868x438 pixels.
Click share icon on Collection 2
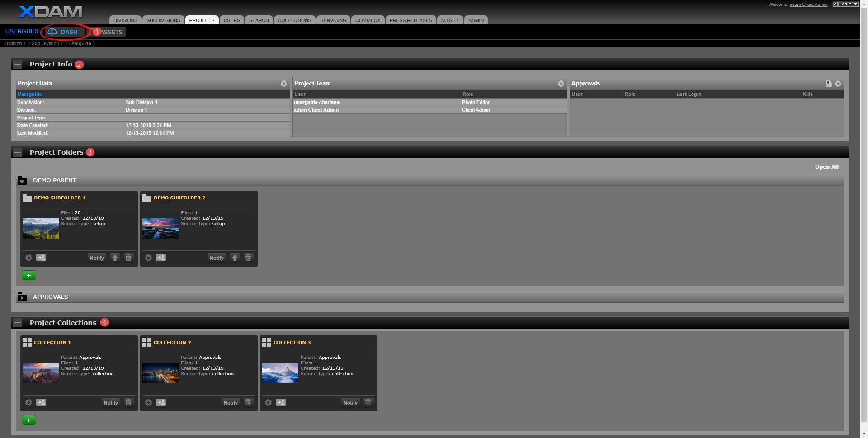point(161,402)
